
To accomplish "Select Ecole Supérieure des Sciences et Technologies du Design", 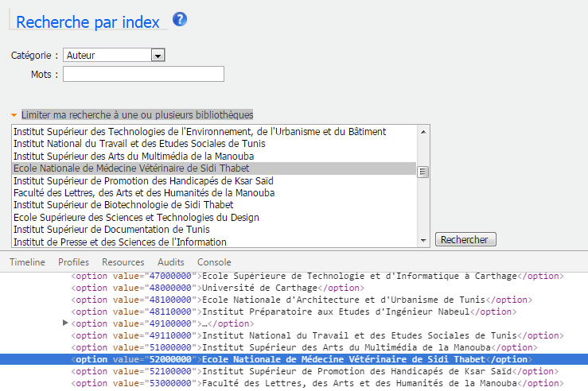I will click(214, 217).
